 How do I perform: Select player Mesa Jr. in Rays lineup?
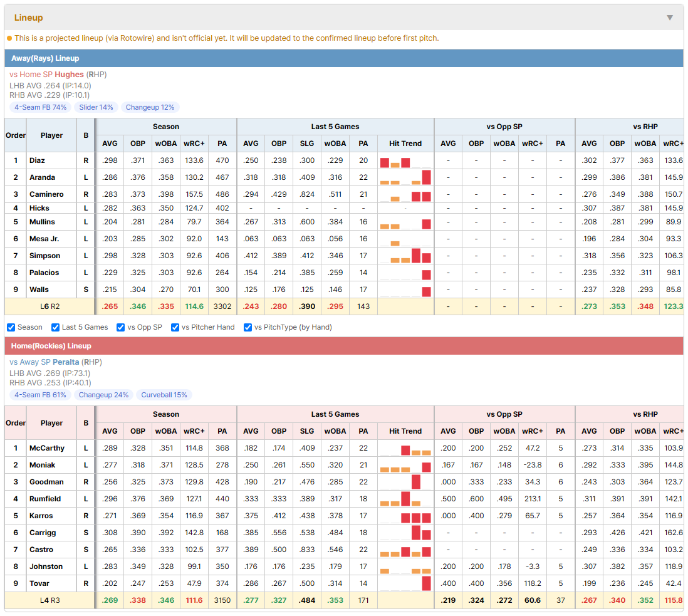[44, 239]
